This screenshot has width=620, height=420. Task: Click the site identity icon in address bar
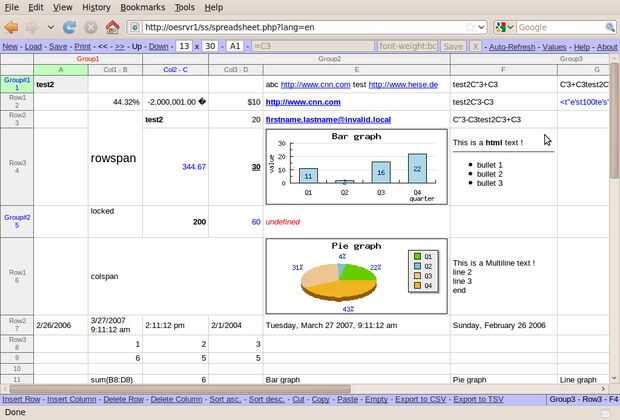[x=135, y=27]
